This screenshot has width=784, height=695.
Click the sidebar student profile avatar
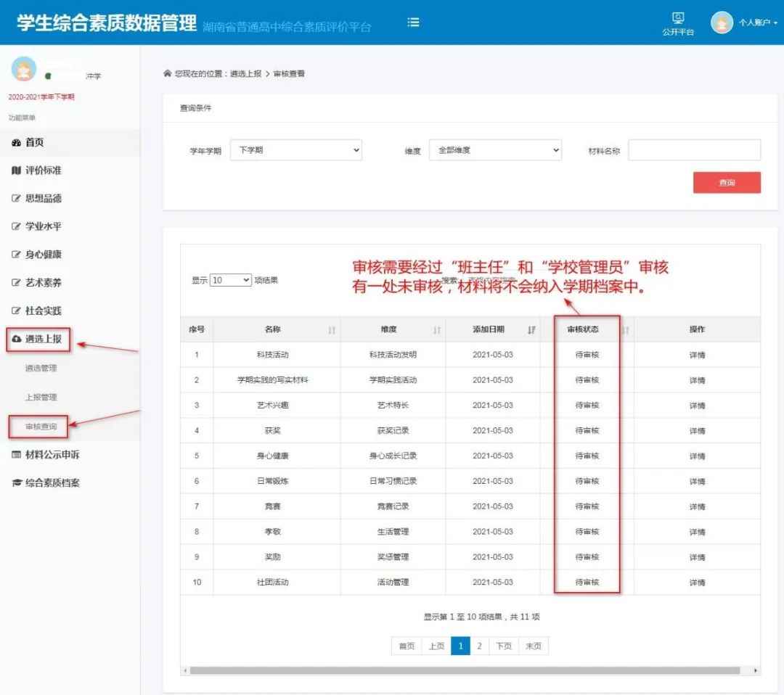pyautogui.click(x=24, y=69)
